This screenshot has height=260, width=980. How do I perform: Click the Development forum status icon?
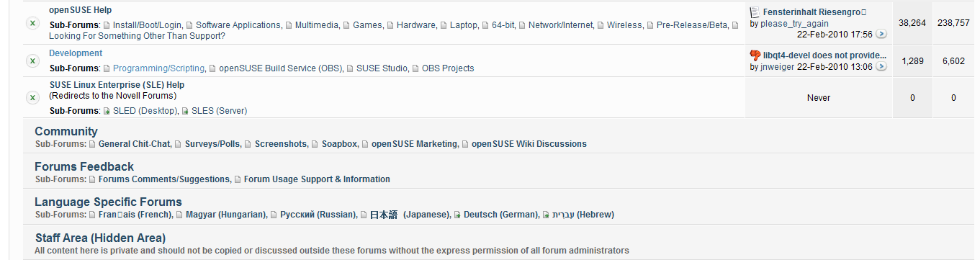click(x=32, y=60)
